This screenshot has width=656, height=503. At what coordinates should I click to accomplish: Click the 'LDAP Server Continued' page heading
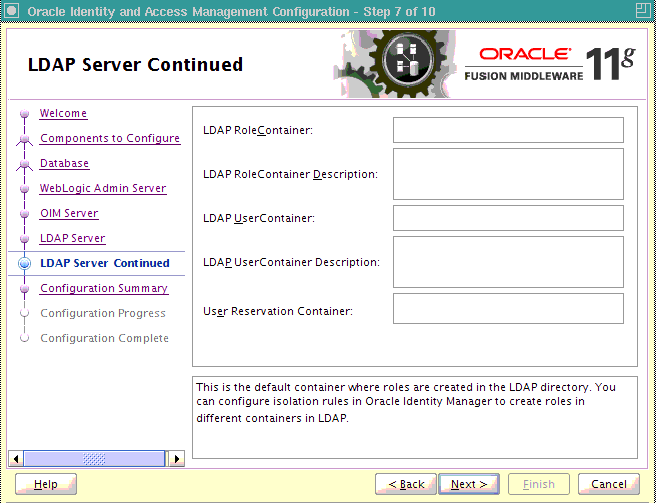(135, 64)
